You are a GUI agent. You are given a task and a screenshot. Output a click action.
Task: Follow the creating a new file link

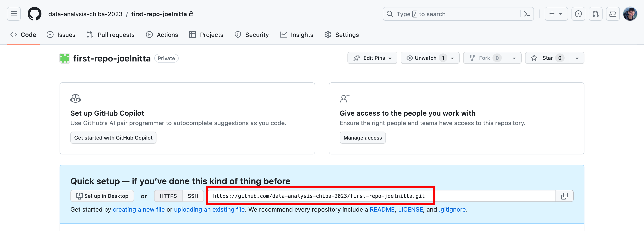(139, 209)
